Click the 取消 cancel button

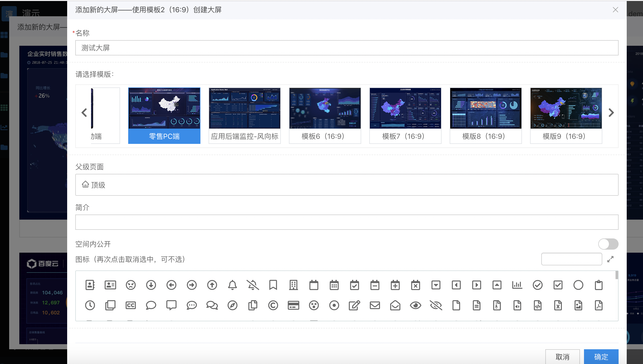coord(563,357)
